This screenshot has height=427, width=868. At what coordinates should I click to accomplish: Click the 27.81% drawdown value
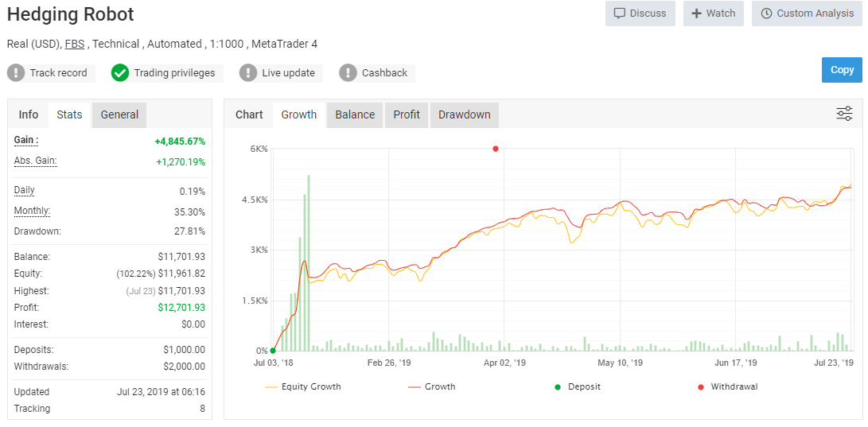pyautogui.click(x=190, y=231)
